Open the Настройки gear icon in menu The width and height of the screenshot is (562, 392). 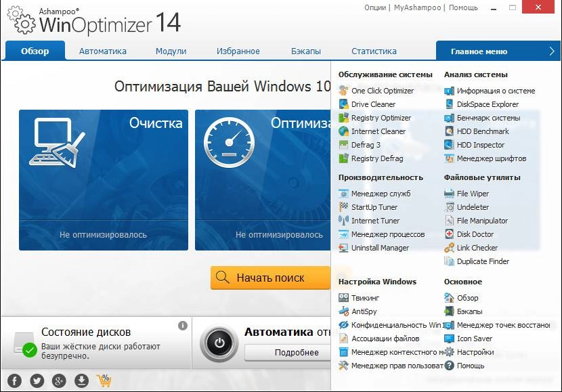pyautogui.click(x=449, y=352)
